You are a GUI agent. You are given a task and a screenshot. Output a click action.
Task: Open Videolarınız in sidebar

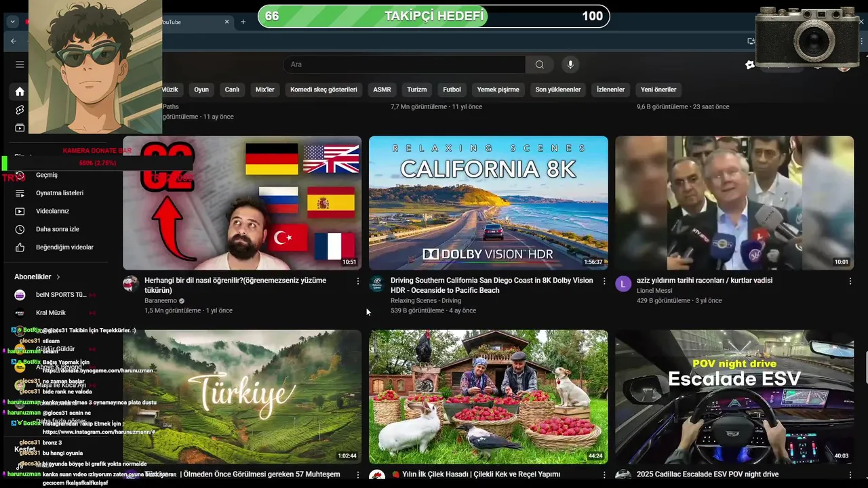[53, 211]
